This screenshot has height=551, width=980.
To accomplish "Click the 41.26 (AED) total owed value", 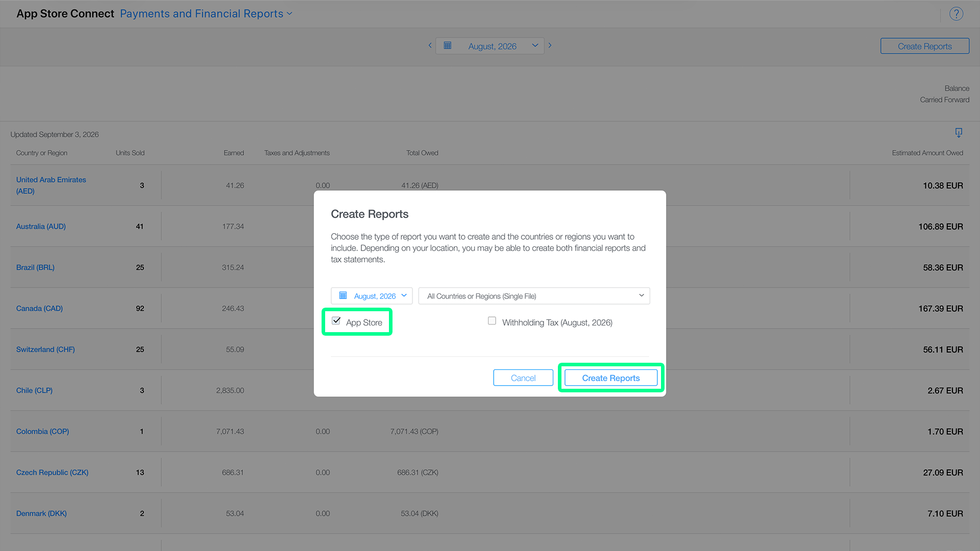I will point(420,186).
